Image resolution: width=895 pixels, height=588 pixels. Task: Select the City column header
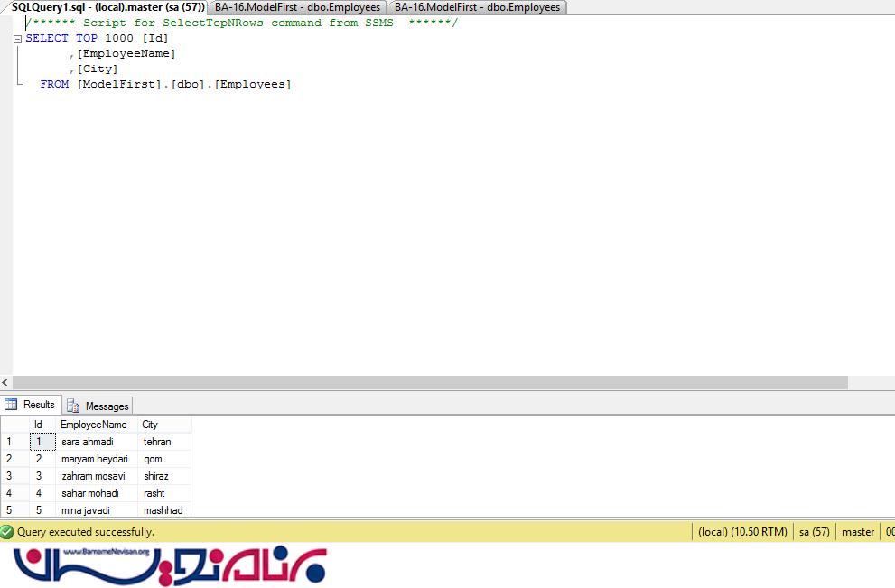pyautogui.click(x=150, y=425)
